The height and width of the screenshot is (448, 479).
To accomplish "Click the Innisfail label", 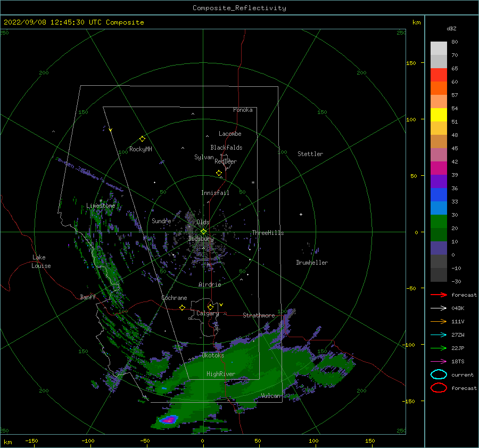I will (215, 193).
